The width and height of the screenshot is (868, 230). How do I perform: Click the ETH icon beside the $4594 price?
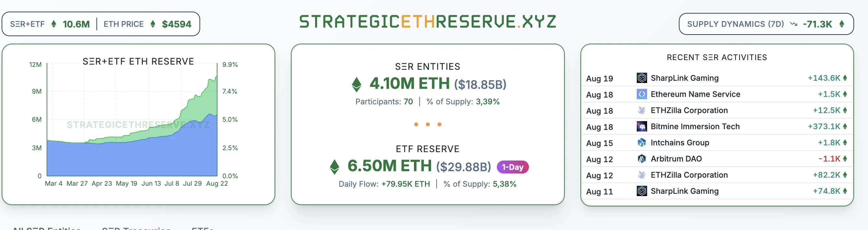[154, 24]
